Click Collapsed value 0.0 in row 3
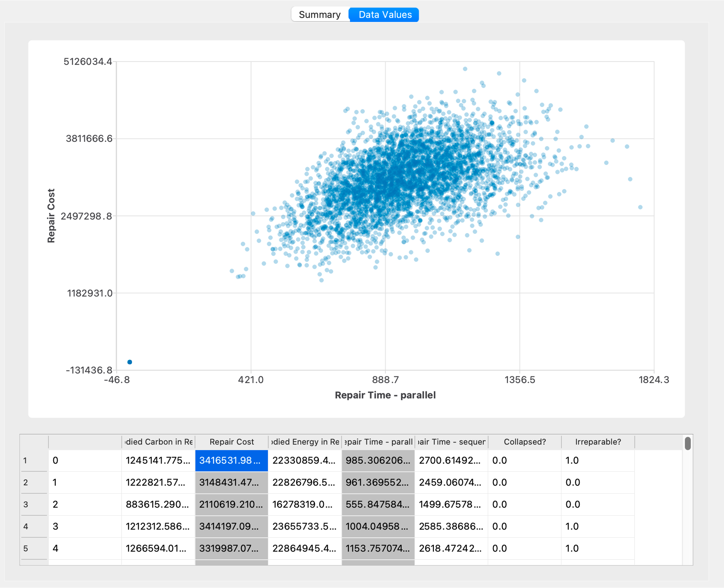Screen dimensions: 724x588 tap(525, 504)
